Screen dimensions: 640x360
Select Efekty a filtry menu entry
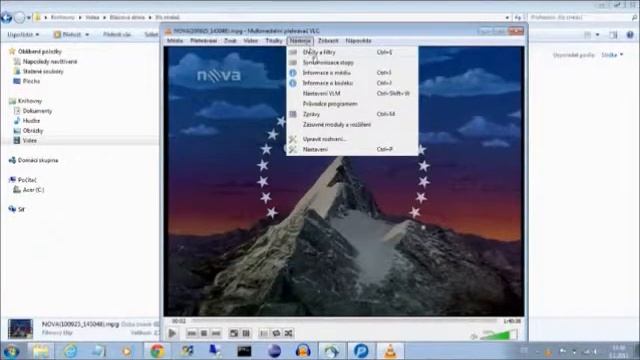[352, 52]
